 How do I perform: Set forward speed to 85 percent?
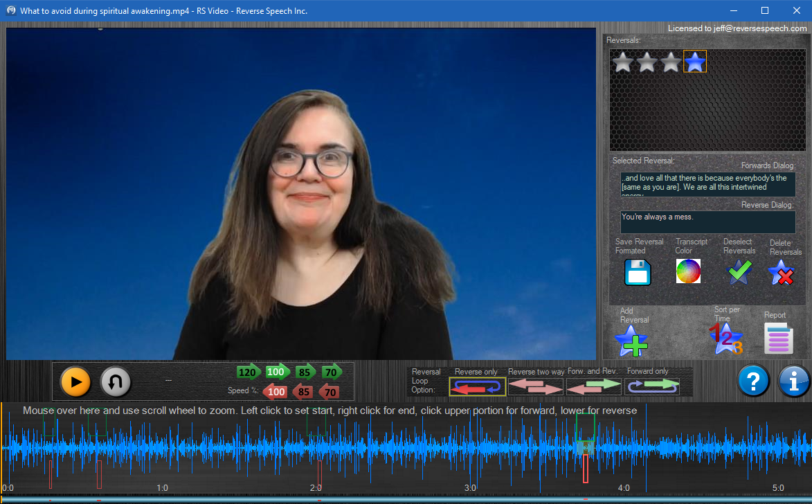pos(305,372)
